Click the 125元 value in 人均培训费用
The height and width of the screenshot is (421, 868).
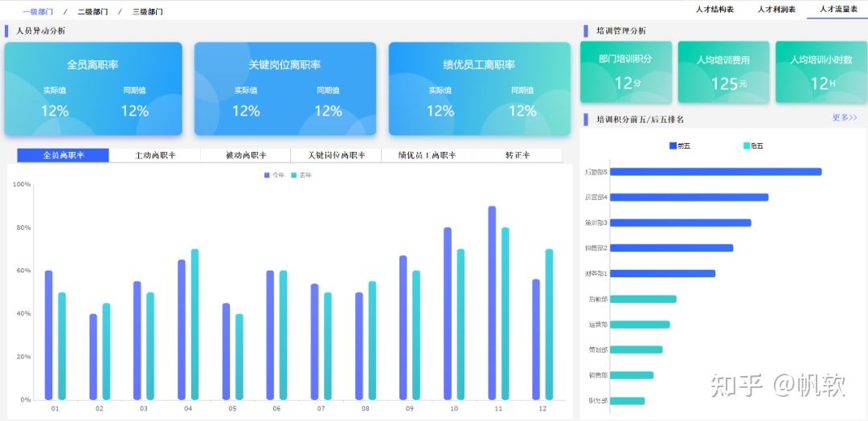[x=728, y=84]
